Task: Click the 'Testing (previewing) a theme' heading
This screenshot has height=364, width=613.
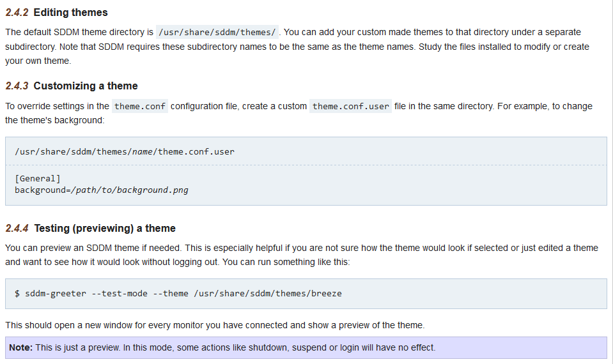Action: coord(105,228)
